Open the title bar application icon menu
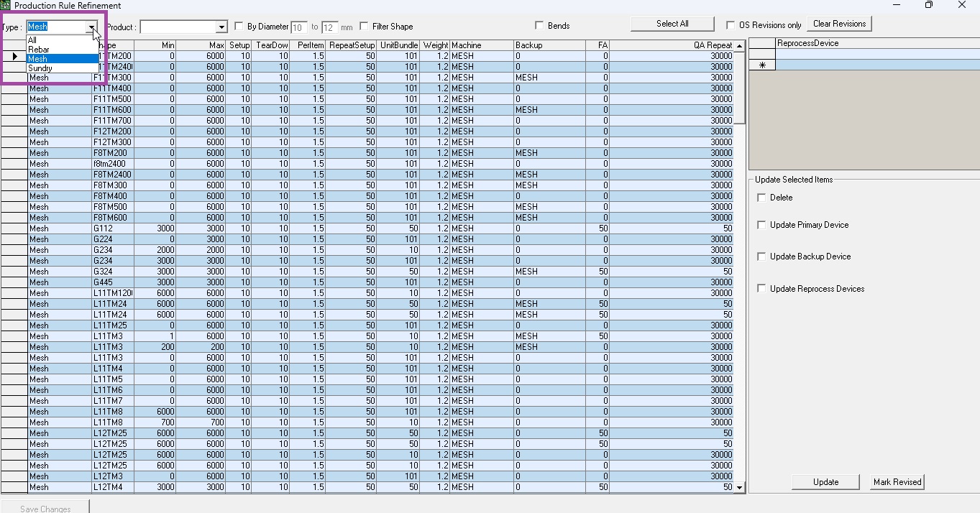980x513 pixels. 6,6
